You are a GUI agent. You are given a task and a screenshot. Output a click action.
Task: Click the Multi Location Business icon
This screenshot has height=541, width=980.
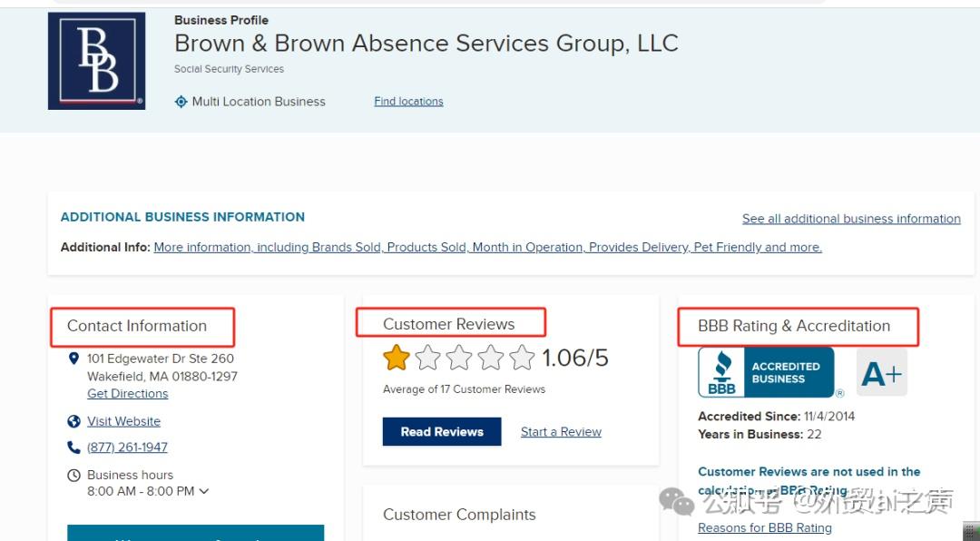[181, 102]
